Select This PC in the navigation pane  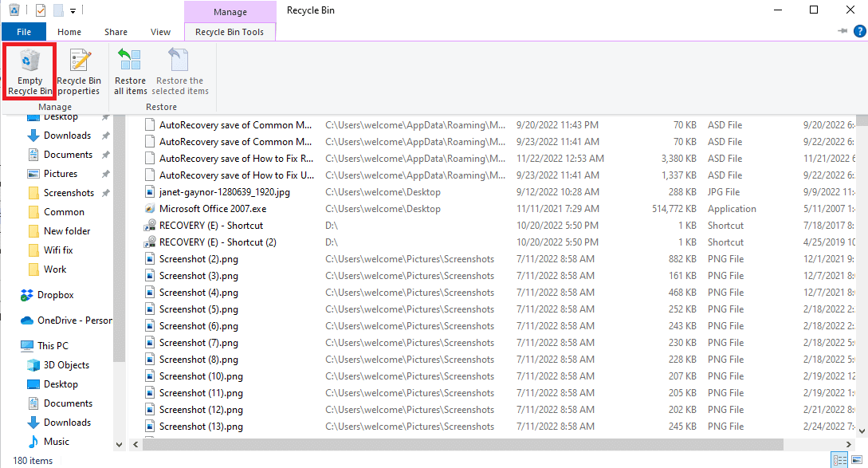53,346
